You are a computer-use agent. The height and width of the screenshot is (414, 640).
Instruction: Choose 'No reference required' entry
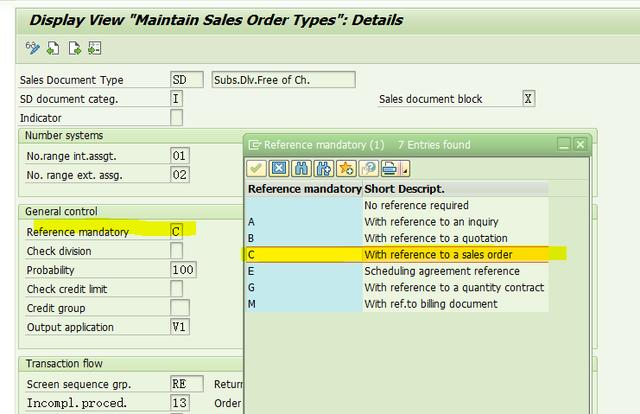tap(416, 205)
